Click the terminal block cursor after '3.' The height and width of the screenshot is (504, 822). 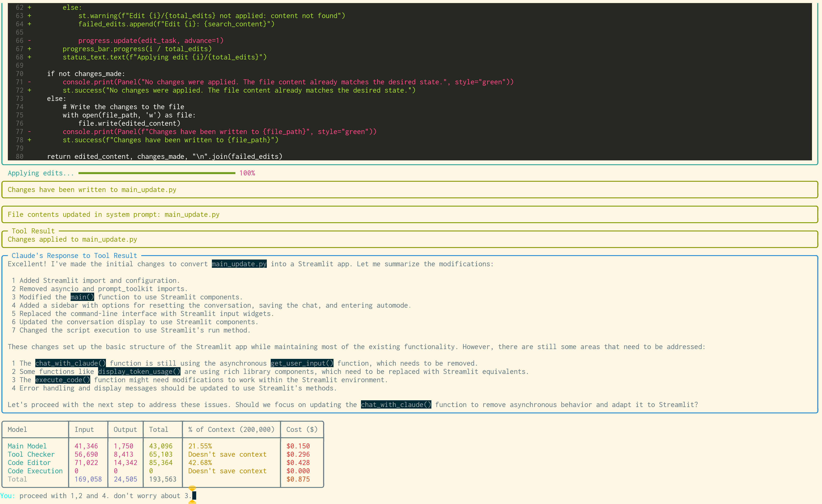[x=194, y=496]
